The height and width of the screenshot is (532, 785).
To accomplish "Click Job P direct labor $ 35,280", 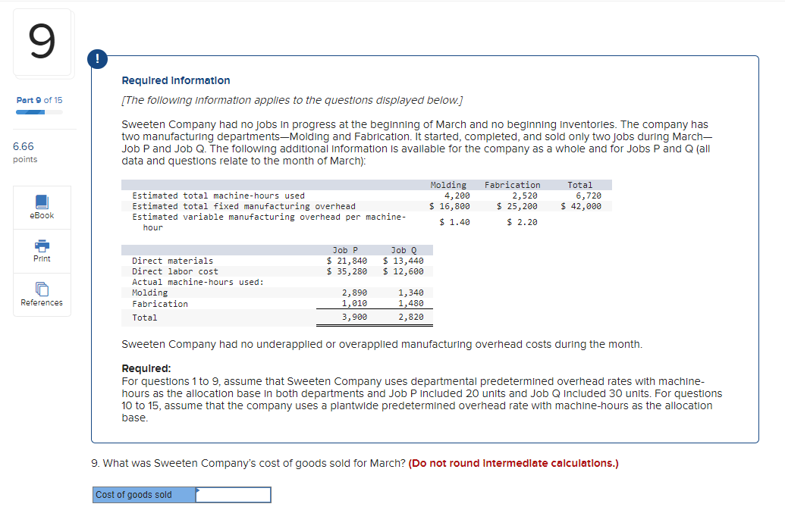I will 347,271.
